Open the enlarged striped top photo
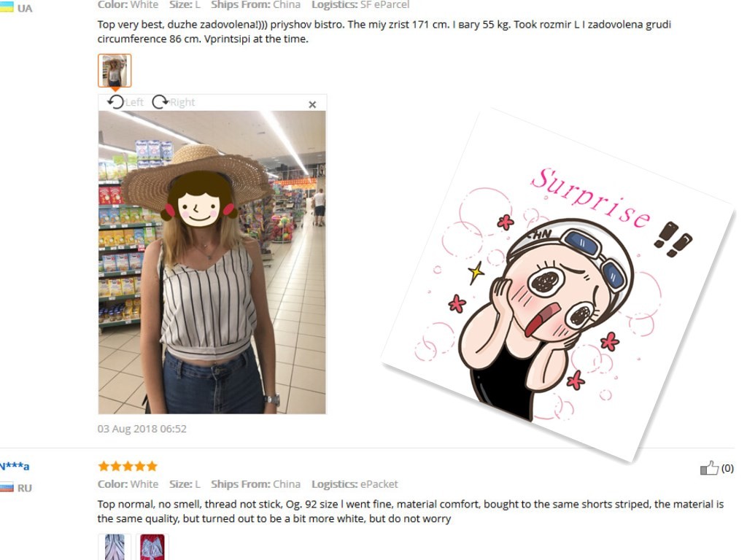This screenshot has height=560, width=747. click(212, 262)
